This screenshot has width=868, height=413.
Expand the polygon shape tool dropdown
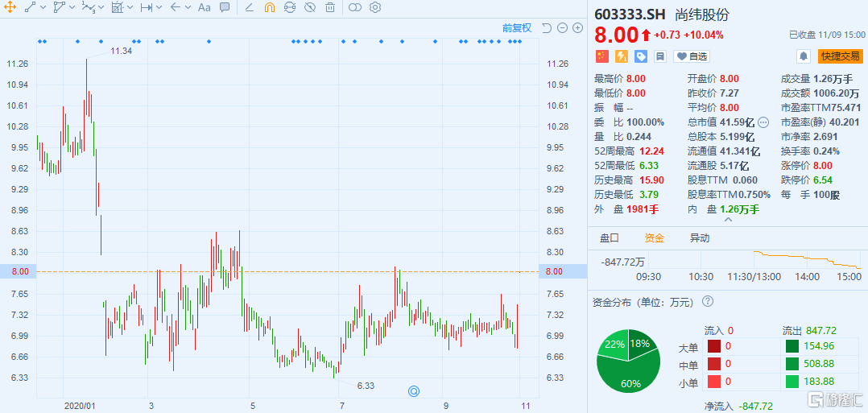[x=72, y=8]
